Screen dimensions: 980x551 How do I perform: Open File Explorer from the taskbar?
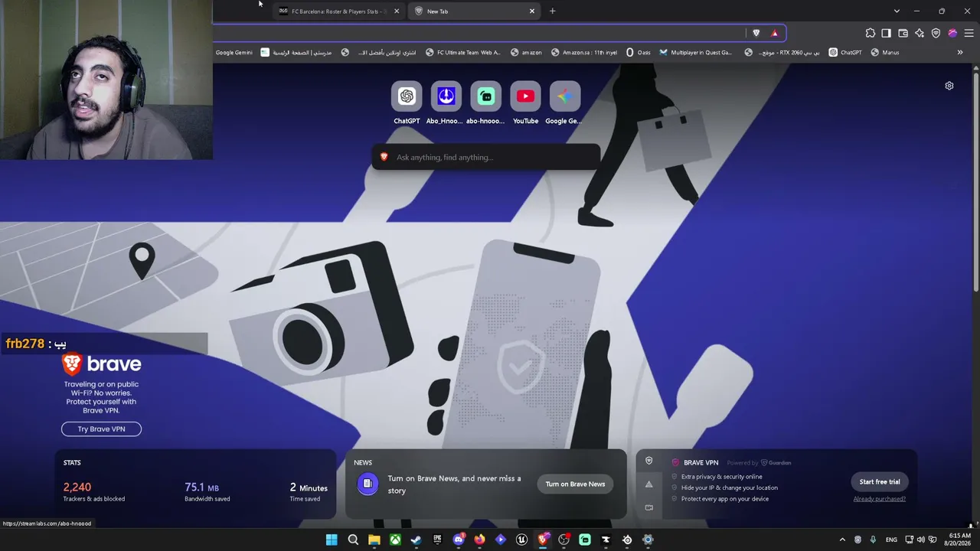click(374, 540)
